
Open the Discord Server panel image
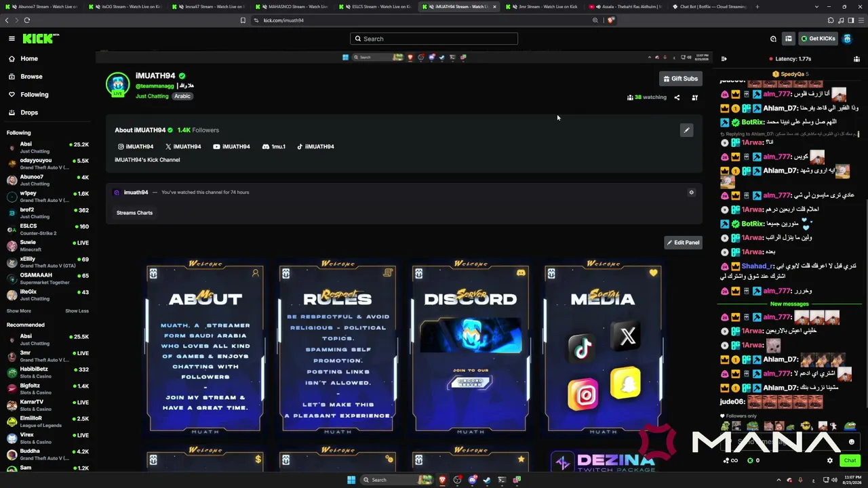pyautogui.click(x=471, y=347)
